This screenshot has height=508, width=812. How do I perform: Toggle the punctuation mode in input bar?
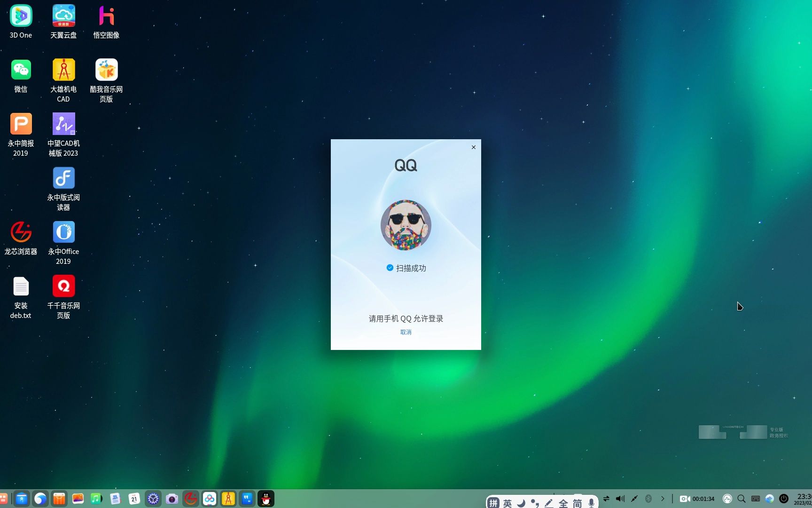coord(535,503)
